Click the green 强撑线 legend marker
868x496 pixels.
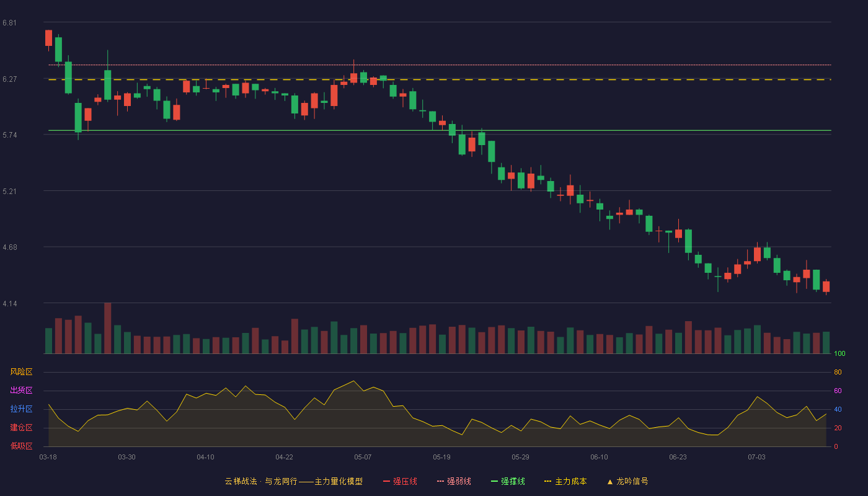click(x=495, y=482)
